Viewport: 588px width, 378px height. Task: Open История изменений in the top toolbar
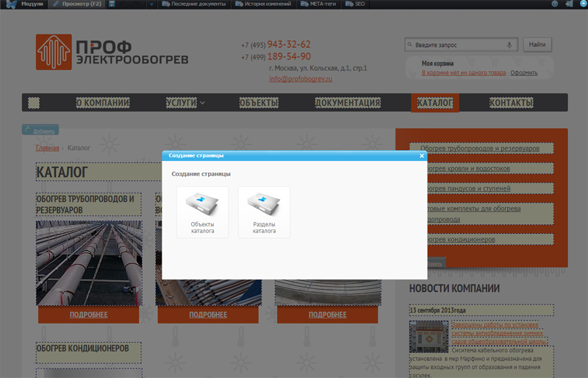coord(263,4)
